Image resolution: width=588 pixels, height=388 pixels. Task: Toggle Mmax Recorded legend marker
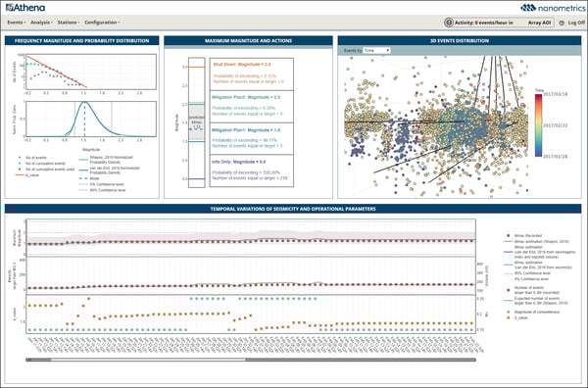[508, 235]
